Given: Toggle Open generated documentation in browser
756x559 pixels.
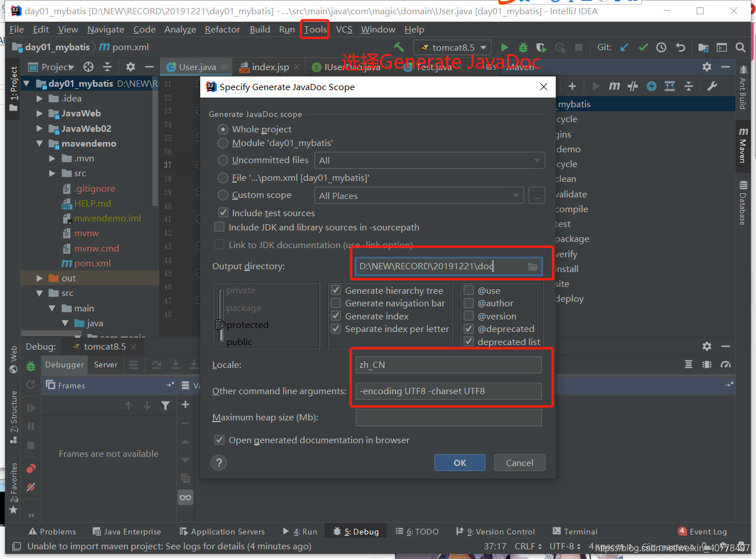Looking at the screenshot, I should (219, 440).
